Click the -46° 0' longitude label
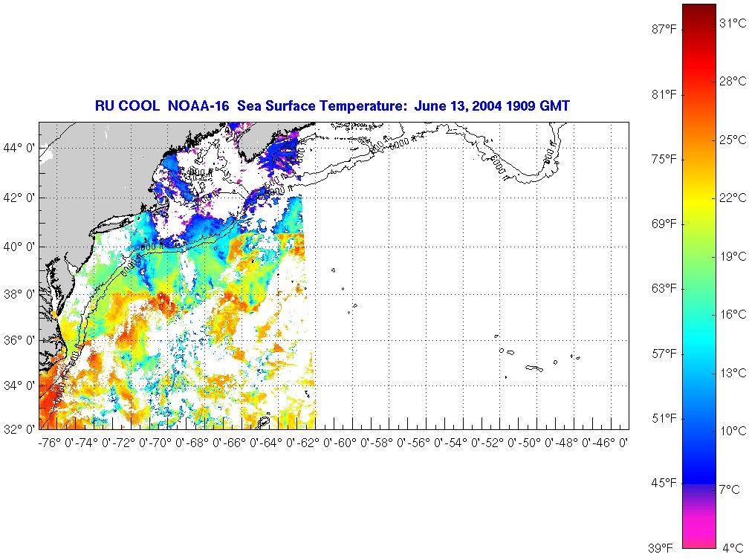The image size is (749, 560). pyautogui.click(x=610, y=443)
